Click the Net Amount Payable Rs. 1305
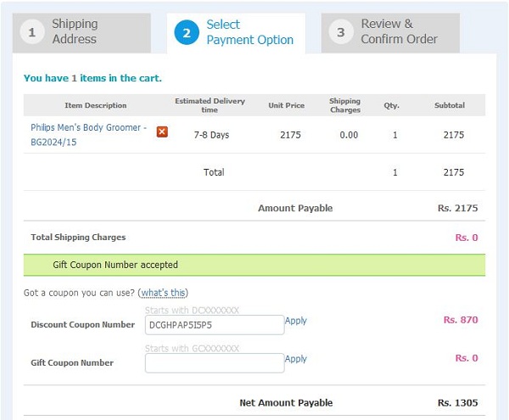509x420 pixels. pos(458,403)
